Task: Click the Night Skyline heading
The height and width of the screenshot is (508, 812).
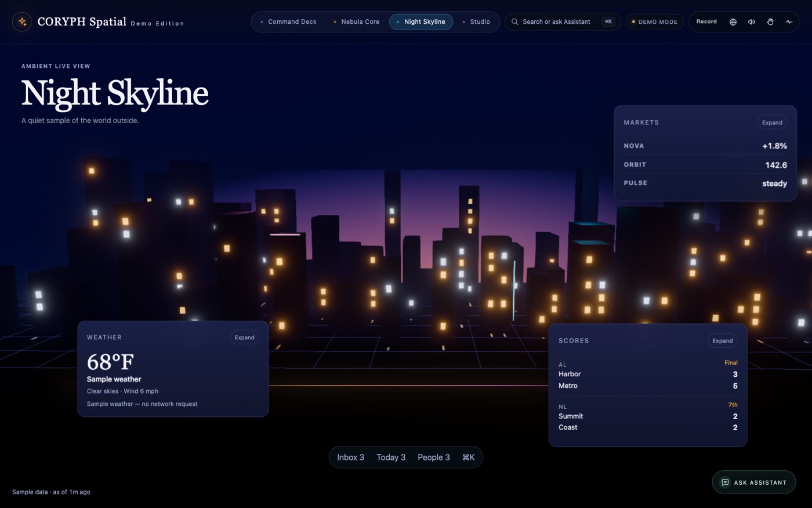Action: pos(115,93)
